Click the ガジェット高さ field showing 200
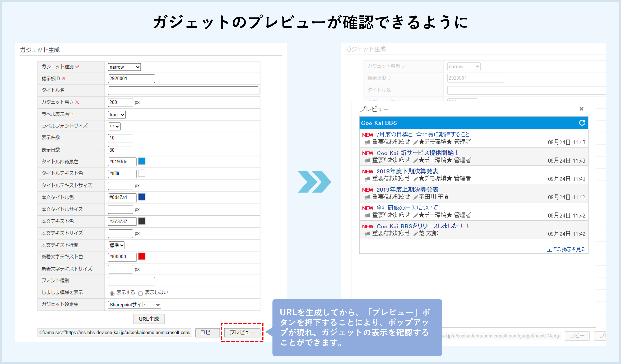 click(x=120, y=102)
